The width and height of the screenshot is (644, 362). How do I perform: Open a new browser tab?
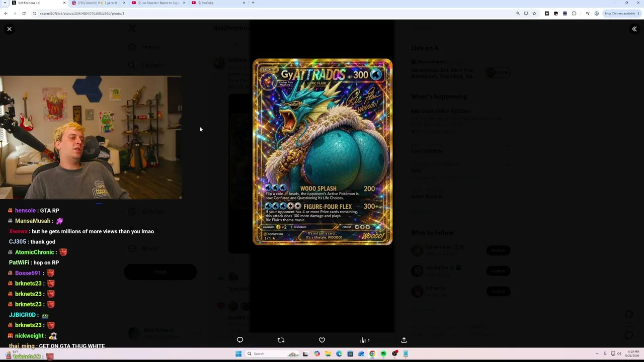(x=253, y=3)
